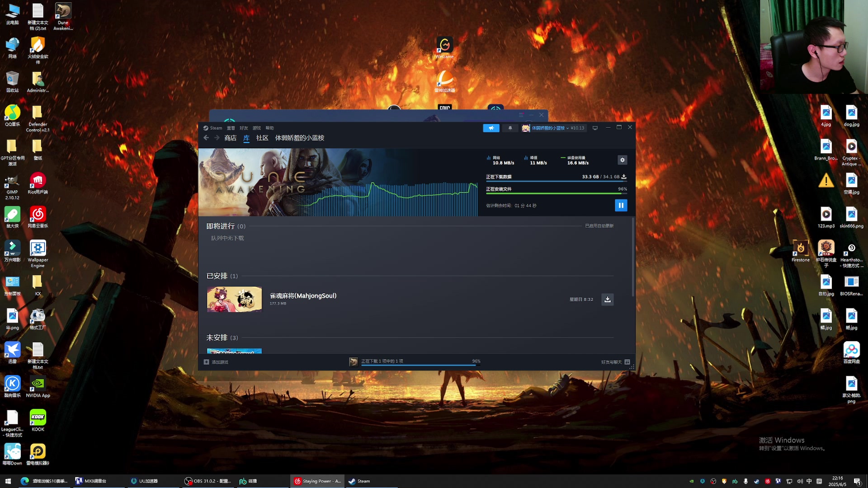Click the 33.3 GB download size text
This screenshot has width=868, height=488.
click(590, 177)
